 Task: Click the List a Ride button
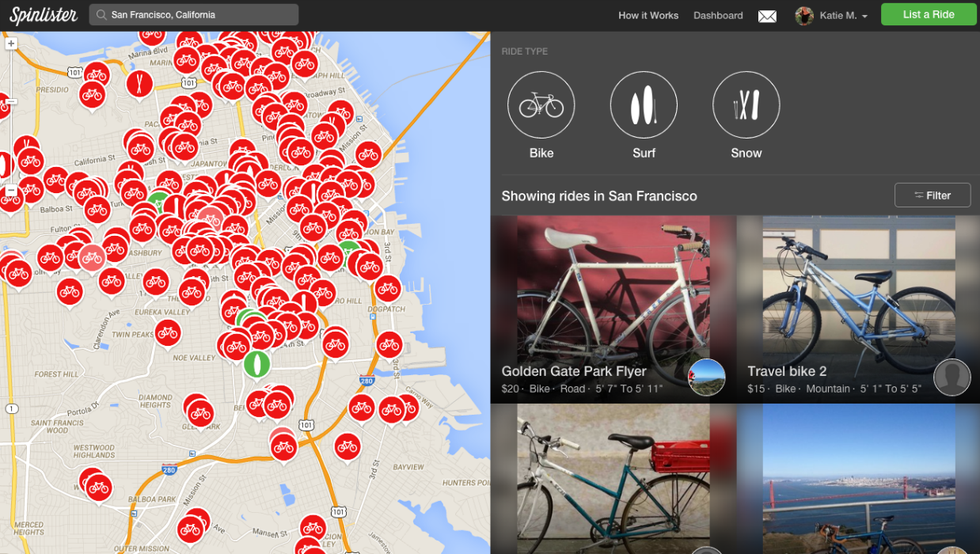pyautogui.click(x=929, y=15)
